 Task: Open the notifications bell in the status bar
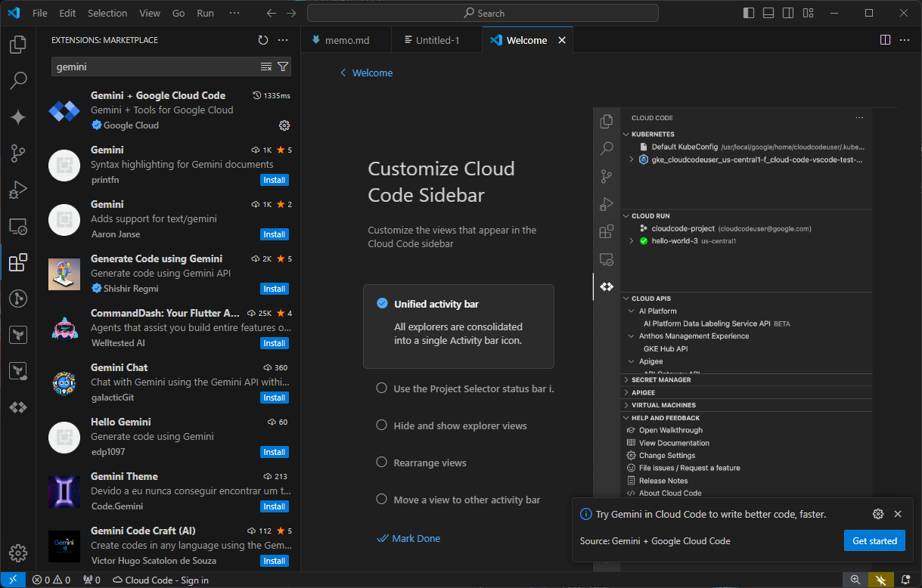click(x=905, y=580)
